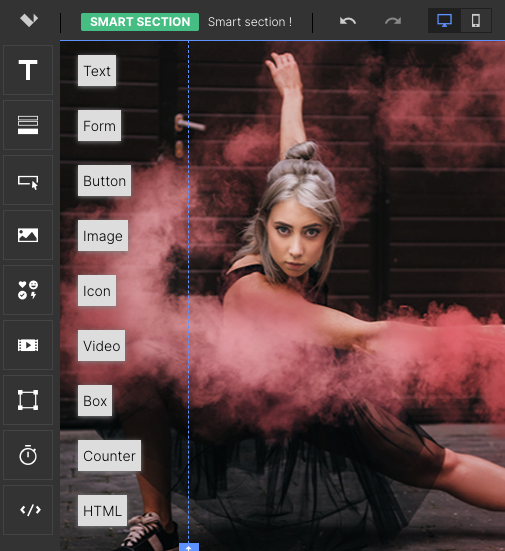The image size is (505, 551).
Task: Select the Video widget filmstrip icon
Action: tap(28, 345)
